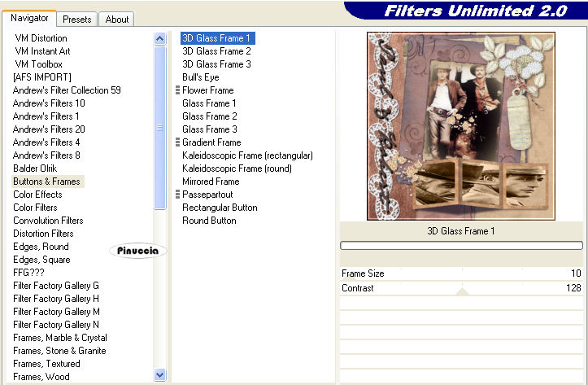Click the category list scroll up arrow
The height and width of the screenshot is (385, 588).
159,38
